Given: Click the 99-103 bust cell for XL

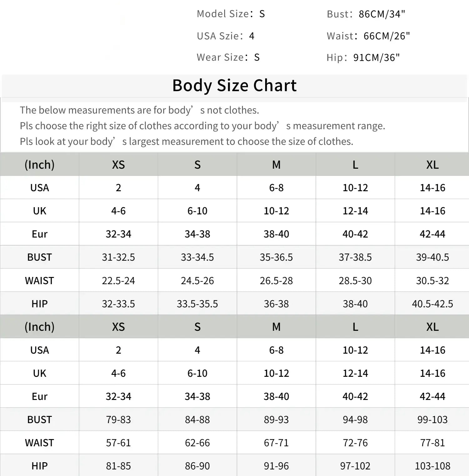Looking at the screenshot, I should point(432,420).
